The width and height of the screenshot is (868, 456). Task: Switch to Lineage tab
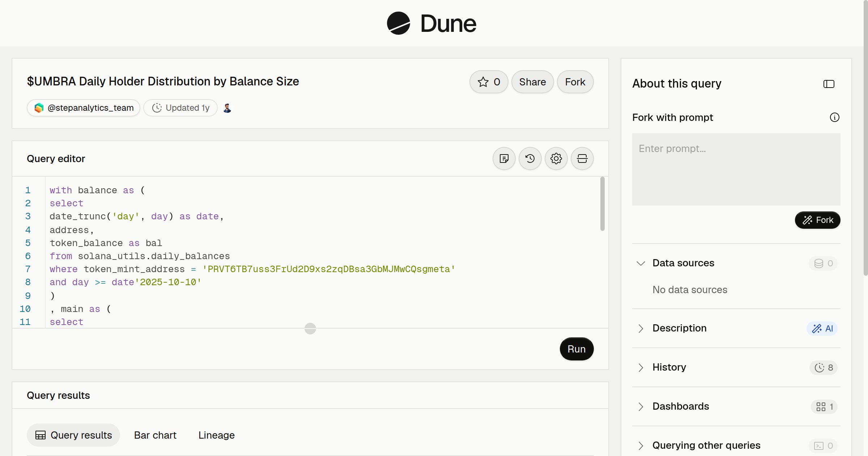click(x=216, y=435)
